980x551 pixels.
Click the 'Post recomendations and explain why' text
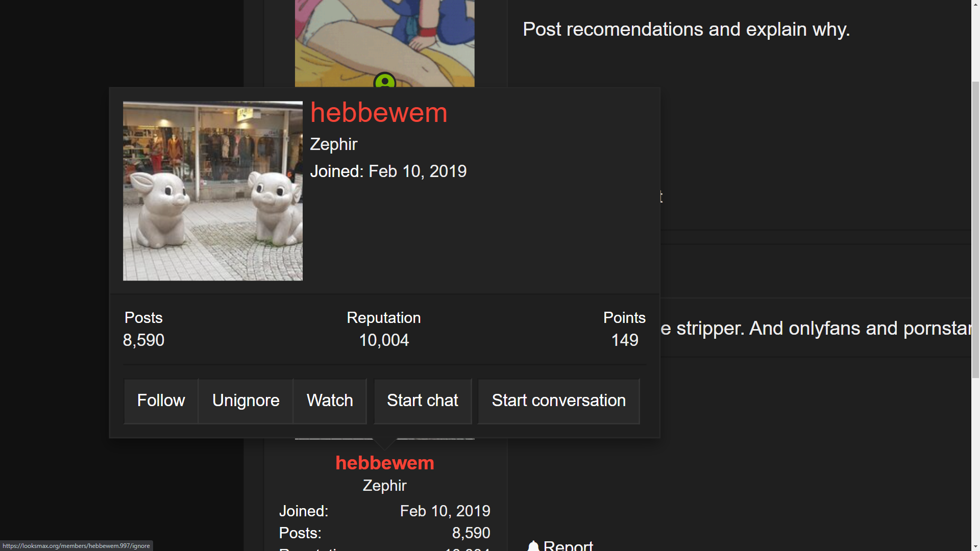(687, 30)
